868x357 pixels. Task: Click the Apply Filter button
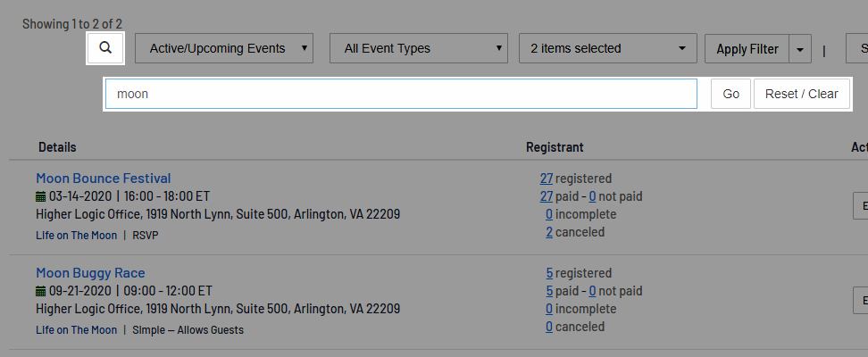[747, 49]
